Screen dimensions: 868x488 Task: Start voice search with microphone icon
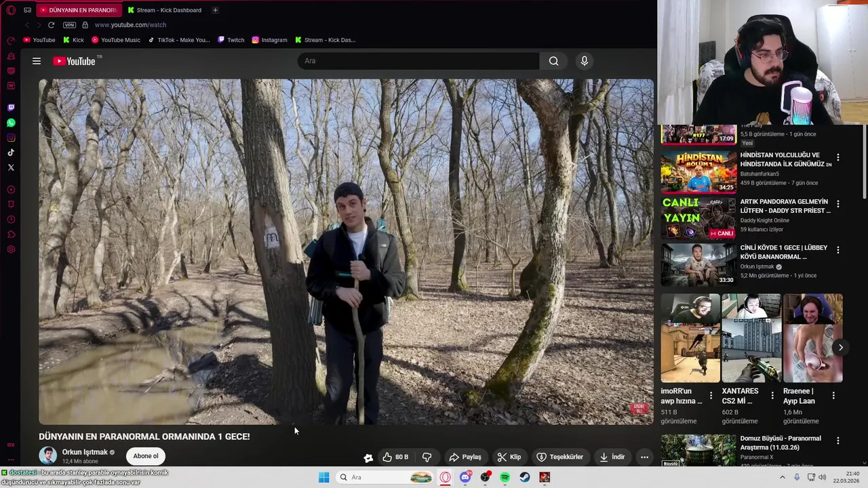(x=585, y=61)
